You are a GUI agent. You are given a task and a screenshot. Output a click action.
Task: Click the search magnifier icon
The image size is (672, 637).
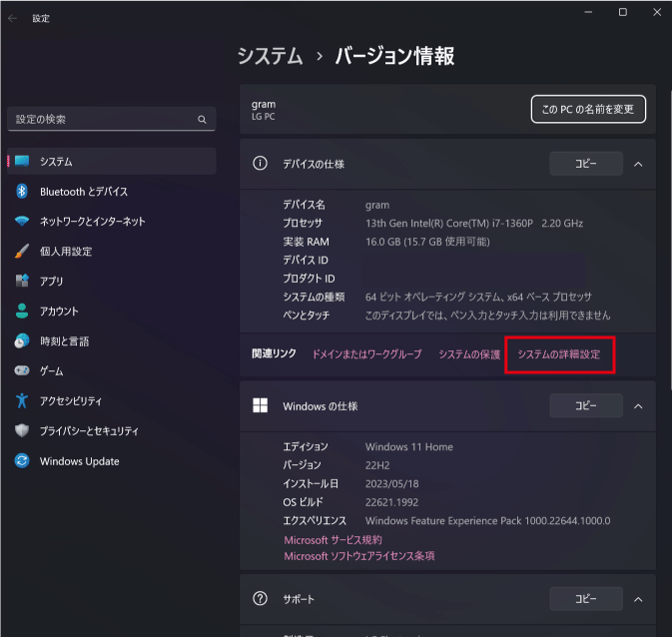202,120
